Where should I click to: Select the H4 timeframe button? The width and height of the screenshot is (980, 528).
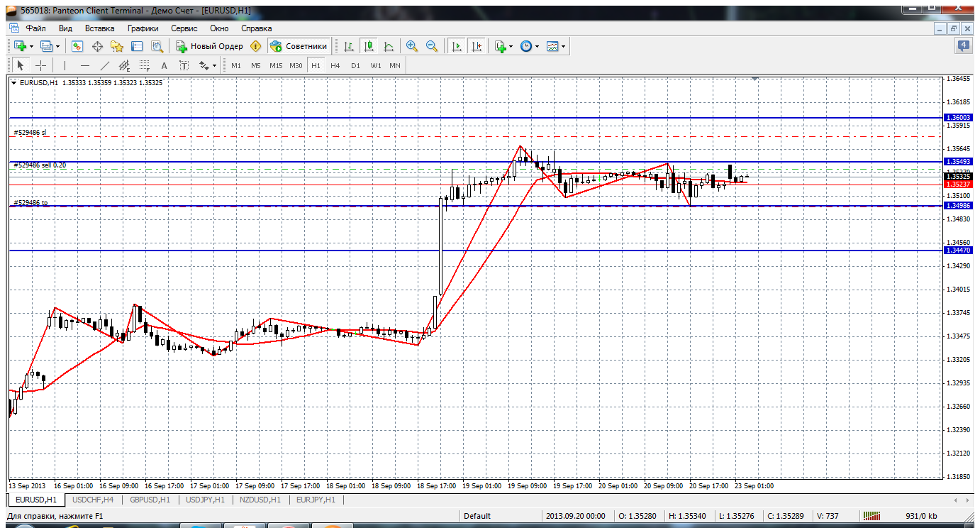335,65
